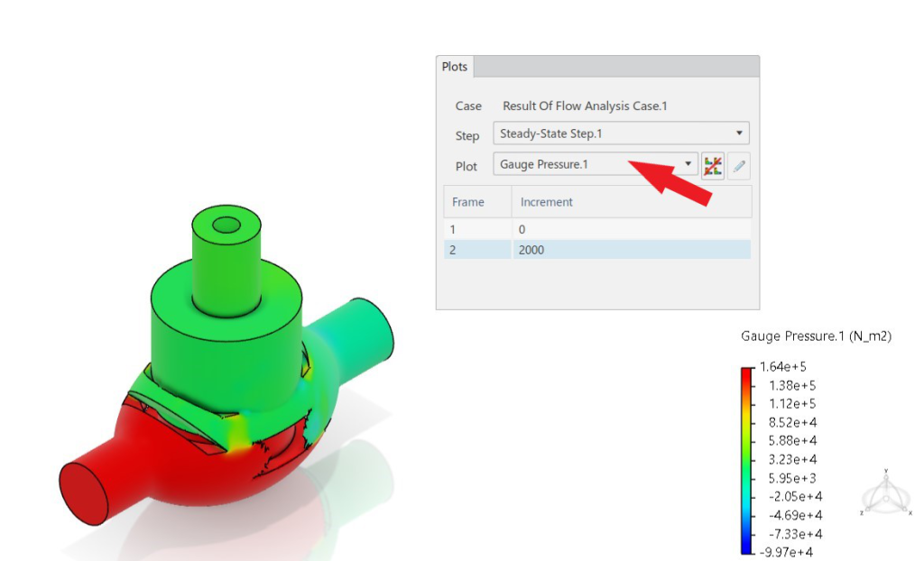Image resolution: width=924 pixels, height=561 pixels.
Task: Select the Steady-State Step.1 combo box
Action: [x=621, y=133]
